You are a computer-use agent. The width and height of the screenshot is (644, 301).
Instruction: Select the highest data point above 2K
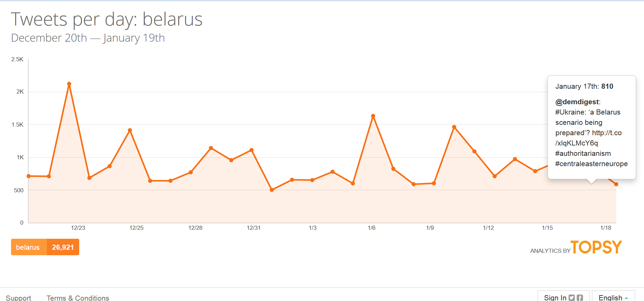pos(69,84)
